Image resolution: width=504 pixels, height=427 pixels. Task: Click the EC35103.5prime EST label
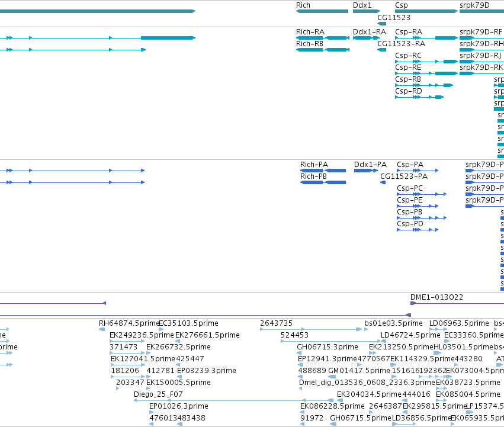coord(189,323)
